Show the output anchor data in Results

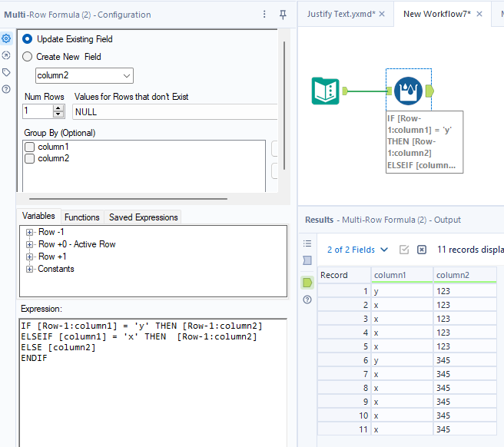coord(307,283)
